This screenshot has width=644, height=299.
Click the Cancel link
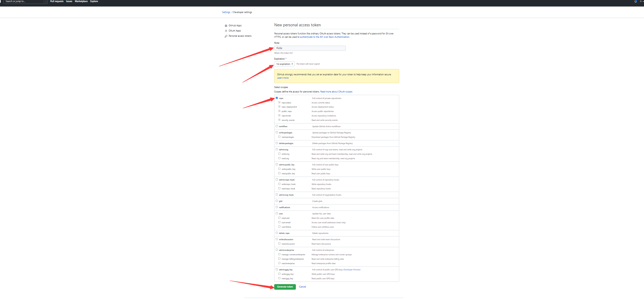(302, 287)
